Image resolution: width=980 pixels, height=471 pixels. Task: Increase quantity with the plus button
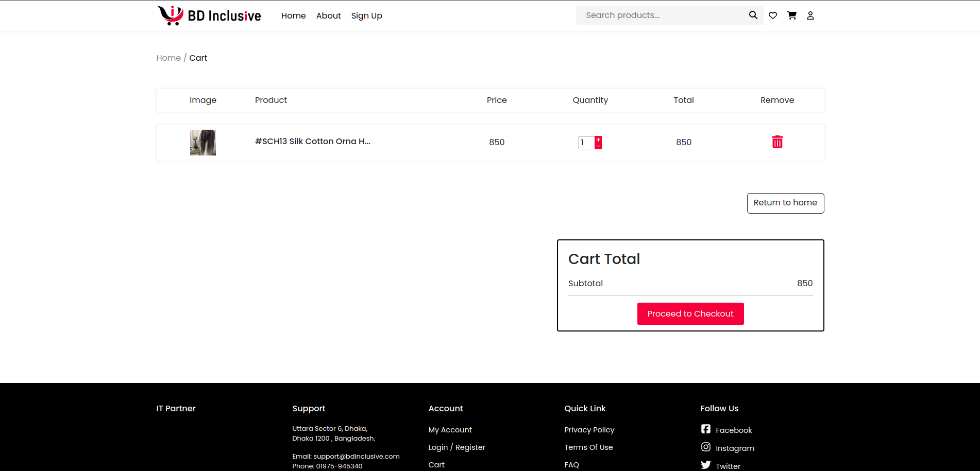(598, 139)
